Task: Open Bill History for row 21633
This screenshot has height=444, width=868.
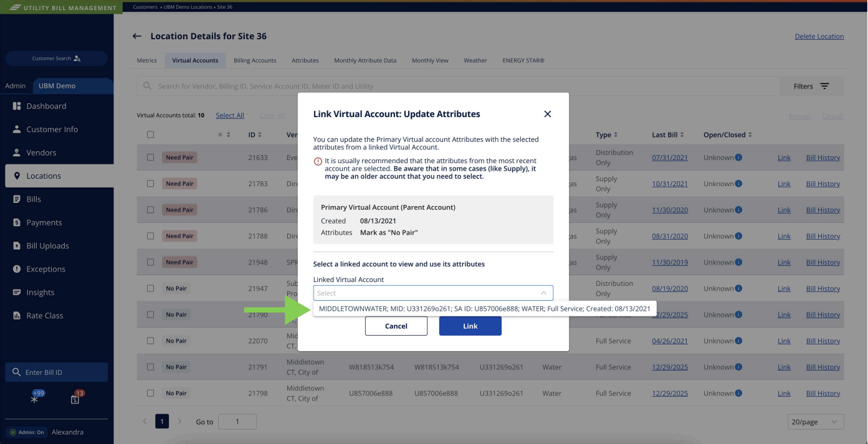Action: tap(823, 158)
